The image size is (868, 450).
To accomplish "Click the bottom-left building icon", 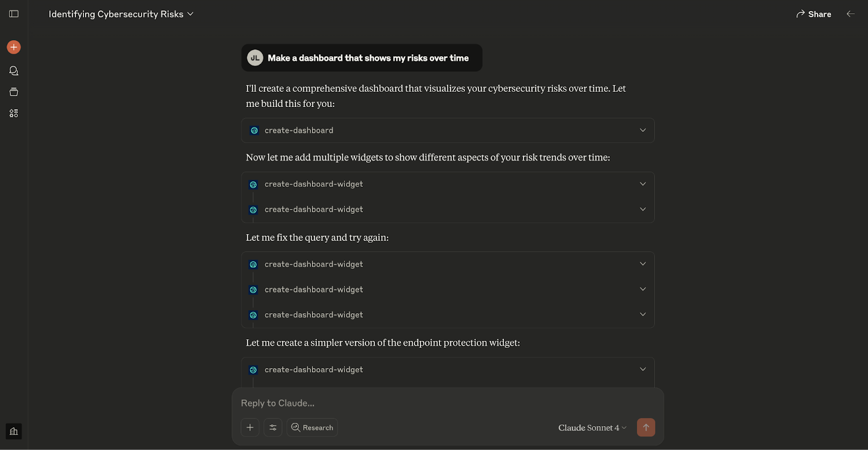I will 14,432.
